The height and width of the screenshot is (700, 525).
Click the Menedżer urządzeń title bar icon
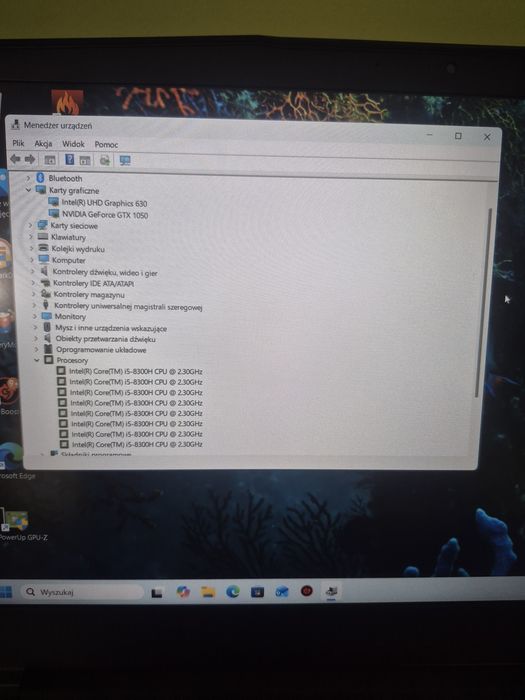[x=16, y=125]
